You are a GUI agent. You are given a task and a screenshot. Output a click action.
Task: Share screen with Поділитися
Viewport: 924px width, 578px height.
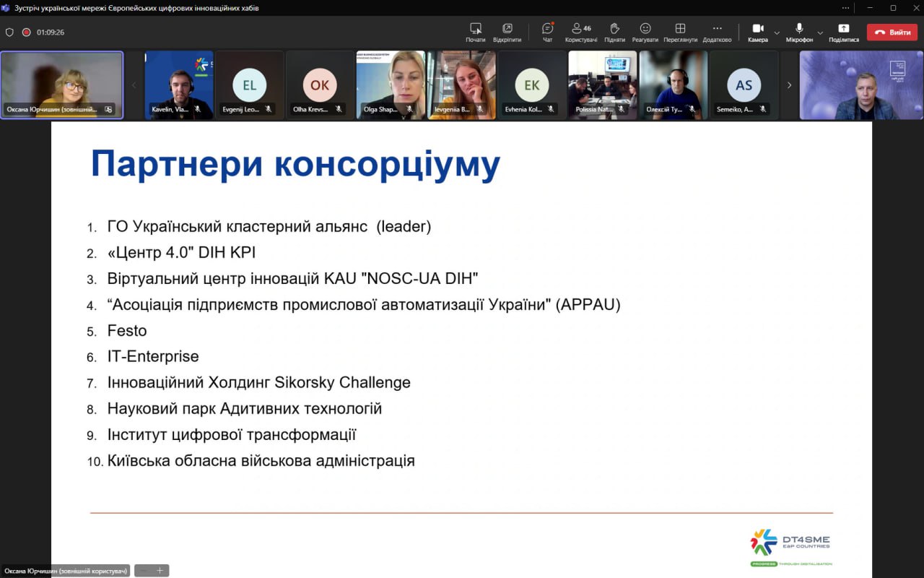843,32
